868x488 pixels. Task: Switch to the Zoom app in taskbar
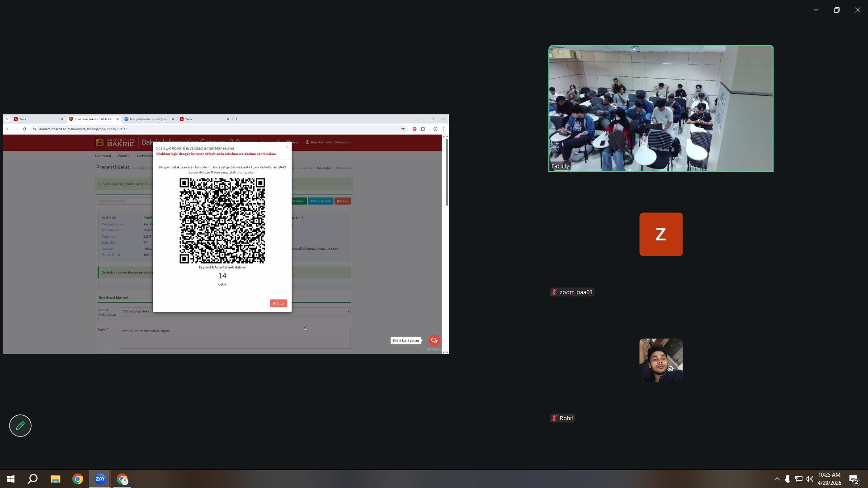pyautogui.click(x=100, y=479)
